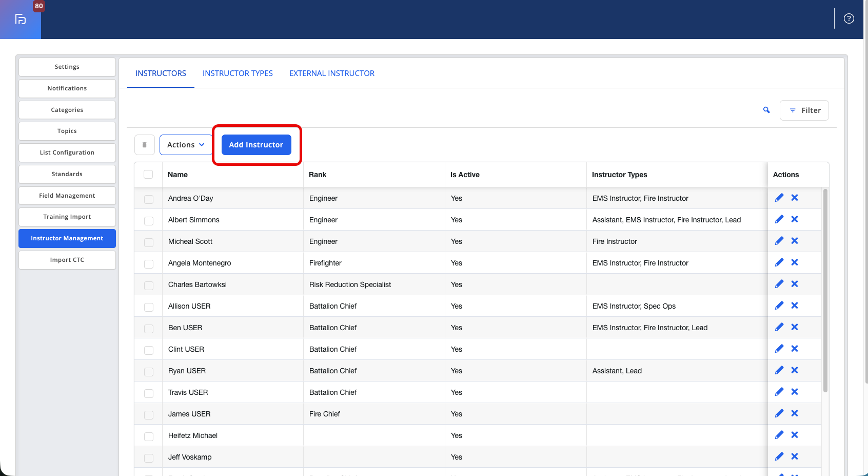Open Field Management sidebar button
The height and width of the screenshot is (476, 868).
(x=67, y=196)
